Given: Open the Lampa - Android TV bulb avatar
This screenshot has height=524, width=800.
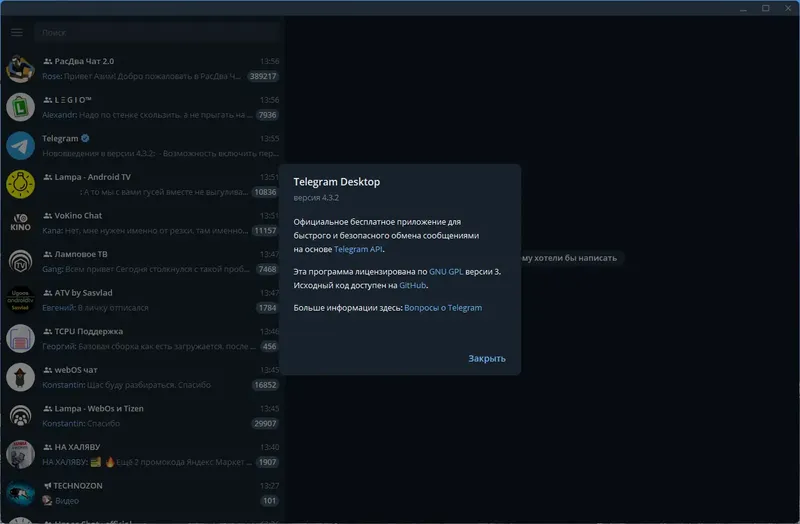Looking at the screenshot, I should point(20,184).
